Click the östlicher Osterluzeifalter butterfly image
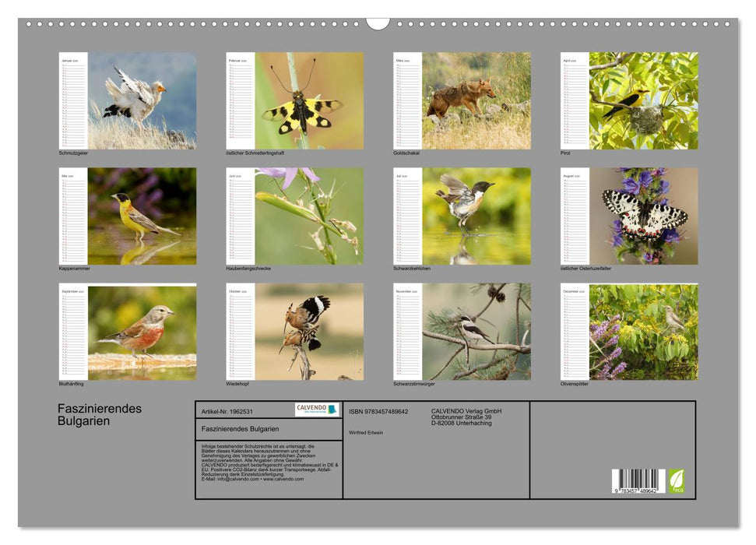Viewport: 756px width, 545px height. (x=643, y=216)
